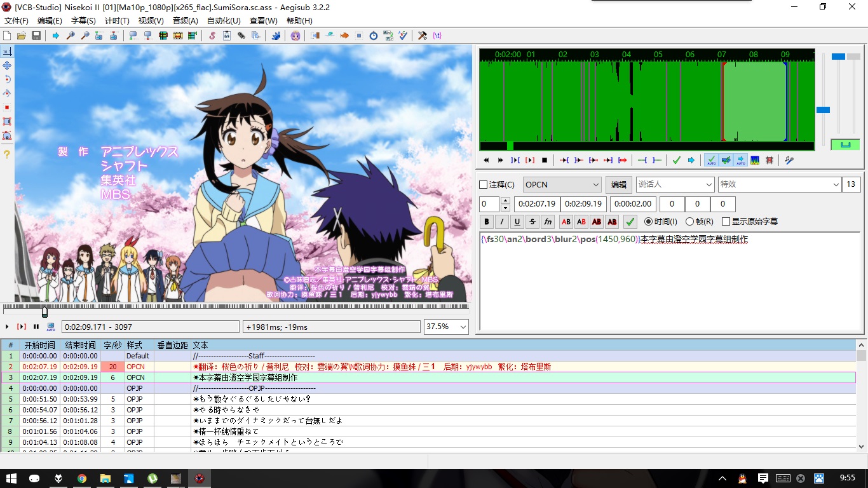This screenshot has height=488, width=868.
Task: Apply underline with the U button
Action: click(517, 222)
